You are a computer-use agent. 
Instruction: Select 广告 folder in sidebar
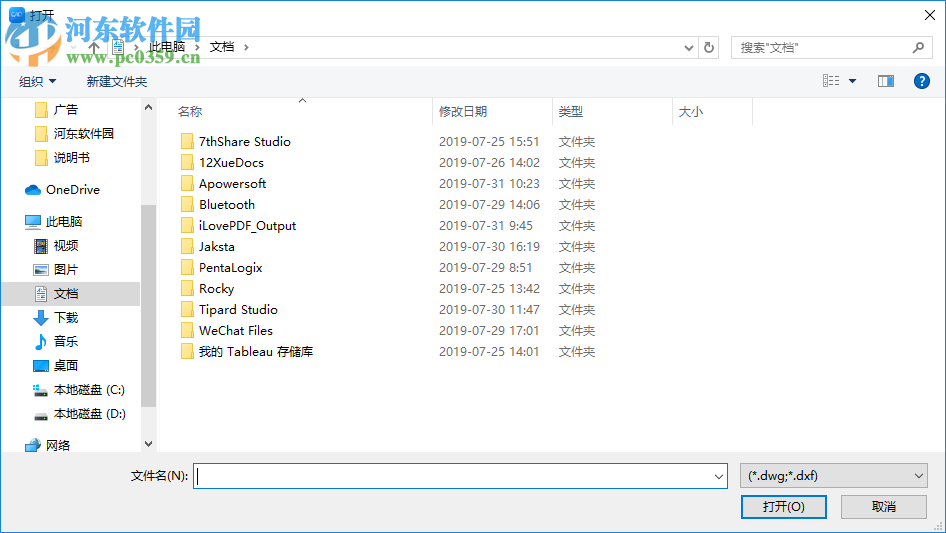[66, 109]
